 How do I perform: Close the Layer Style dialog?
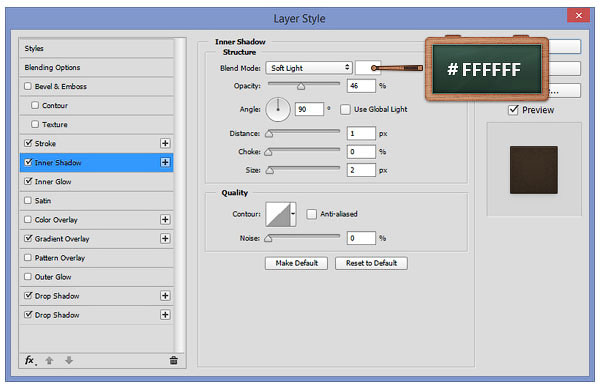579,15
